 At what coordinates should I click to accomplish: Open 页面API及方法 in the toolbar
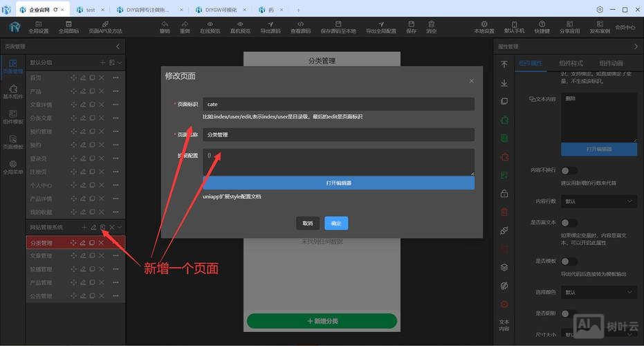105,27
